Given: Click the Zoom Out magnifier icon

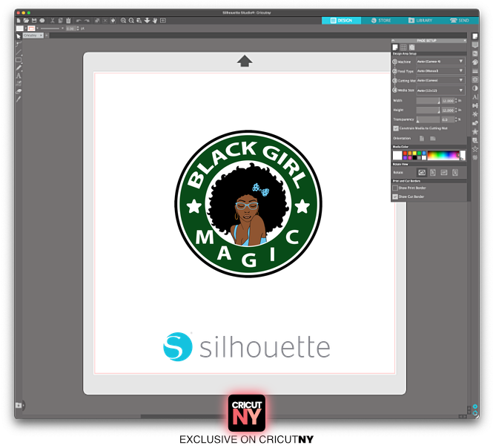Looking at the screenshot, I should pos(131,21).
